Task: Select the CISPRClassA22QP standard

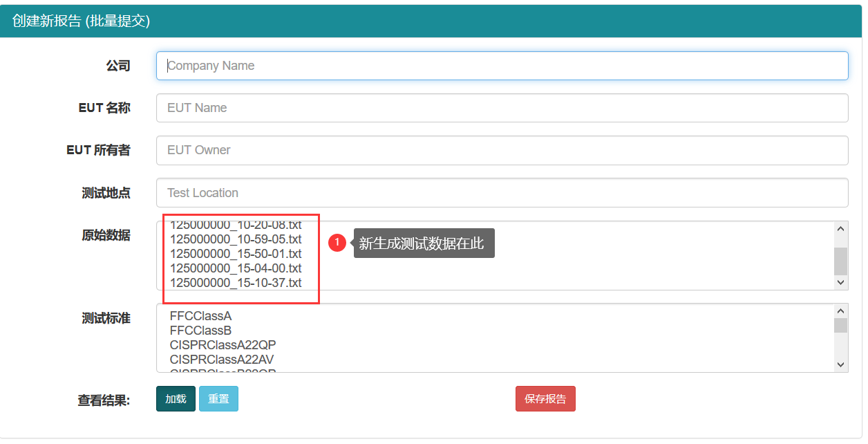Action: pyautogui.click(x=223, y=344)
